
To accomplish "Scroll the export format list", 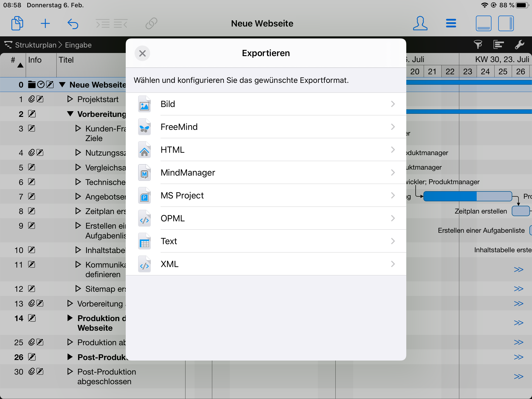I will [267, 184].
